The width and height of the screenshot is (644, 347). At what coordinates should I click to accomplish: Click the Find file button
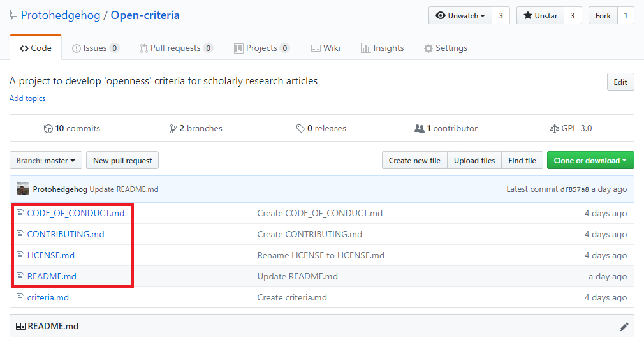[x=522, y=161]
